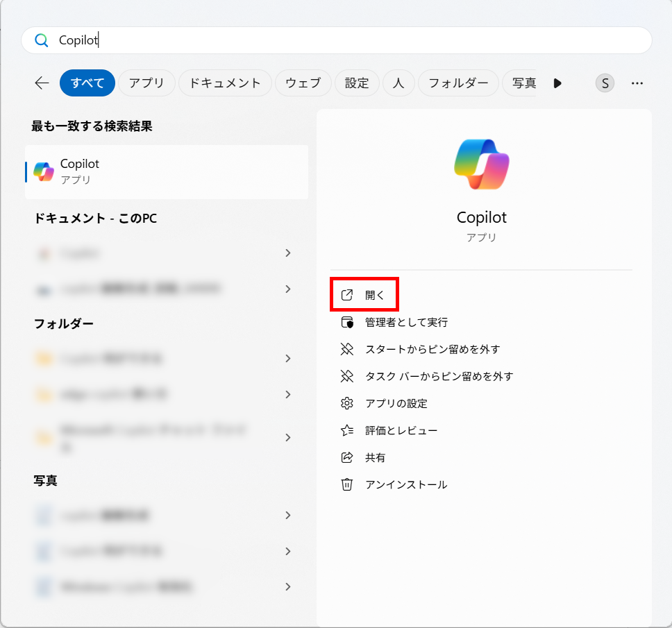
Task: Select the すべて filter tab
Action: point(87,83)
